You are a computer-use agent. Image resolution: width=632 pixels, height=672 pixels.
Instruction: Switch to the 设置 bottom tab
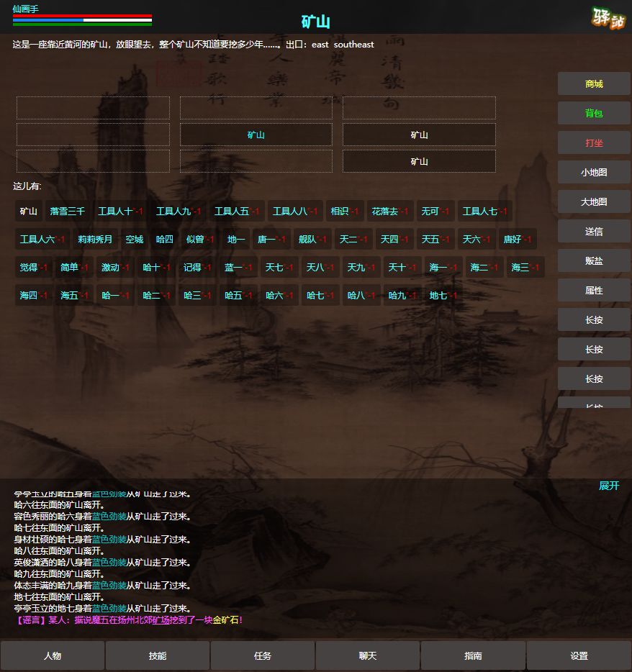click(x=579, y=655)
